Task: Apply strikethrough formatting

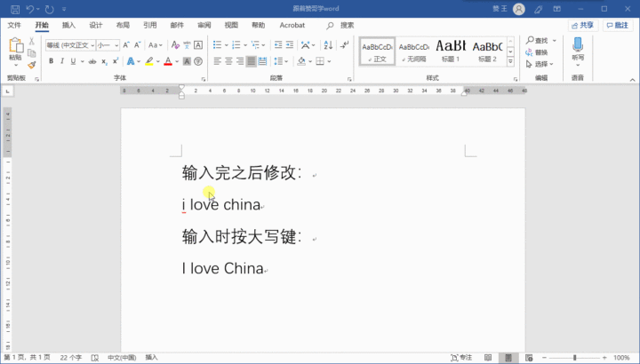Action: (x=92, y=61)
